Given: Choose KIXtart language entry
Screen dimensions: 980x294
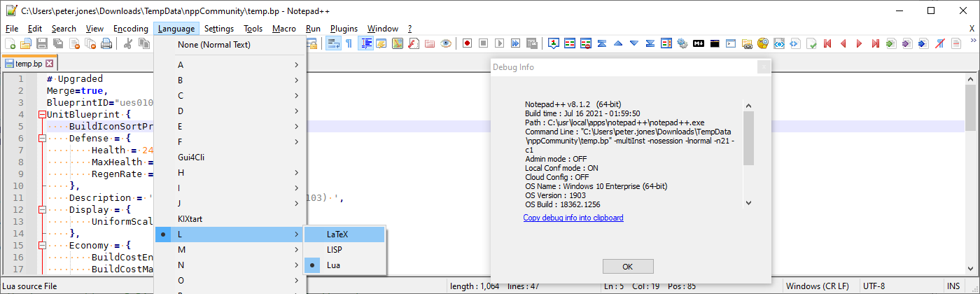Looking at the screenshot, I should pos(230,218).
